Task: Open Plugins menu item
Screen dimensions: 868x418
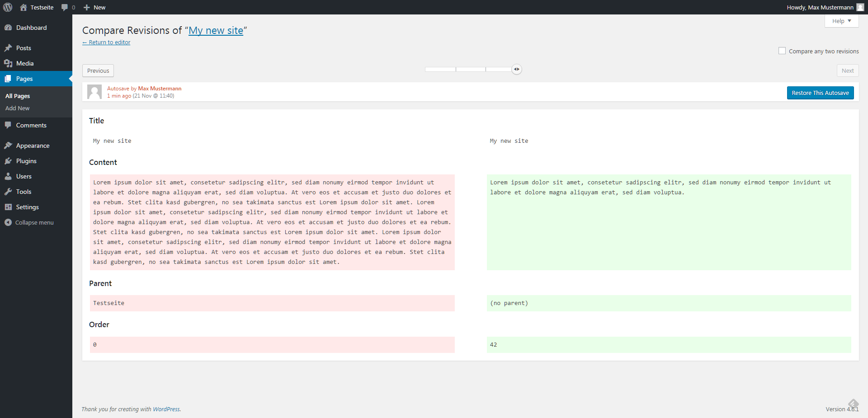Action: pyautogui.click(x=36, y=161)
